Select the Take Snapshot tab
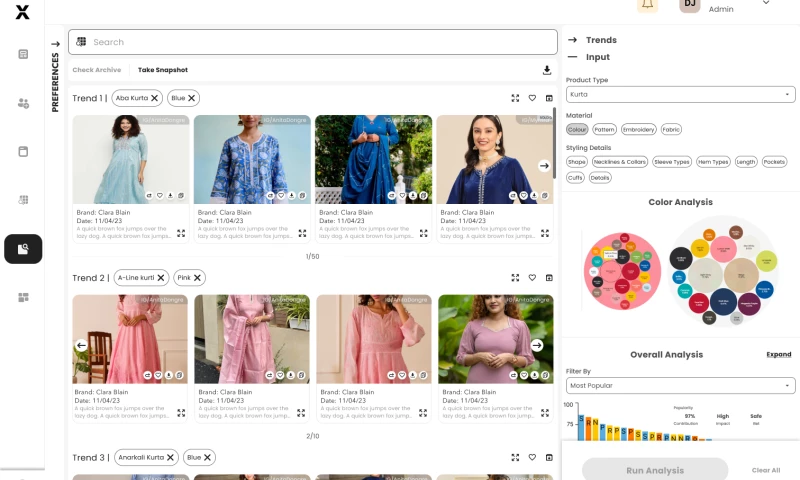Screen dimensions: 800x480 click(x=162, y=70)
